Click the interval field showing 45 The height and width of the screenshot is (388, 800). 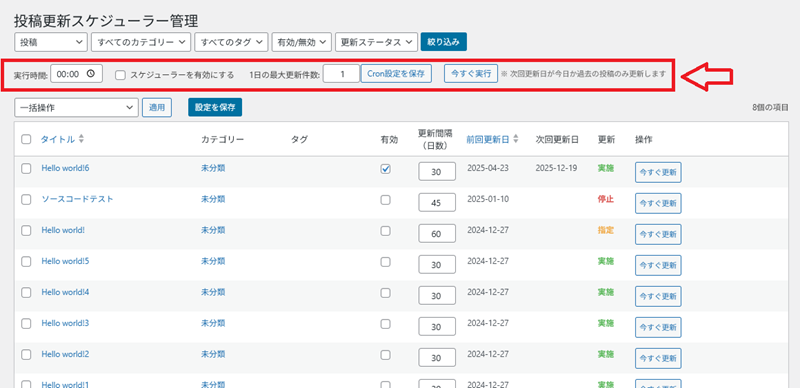click(437, 203)
